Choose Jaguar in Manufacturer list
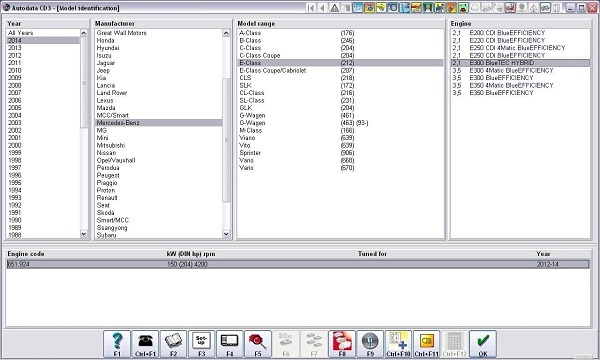 [x=158, y=63]
